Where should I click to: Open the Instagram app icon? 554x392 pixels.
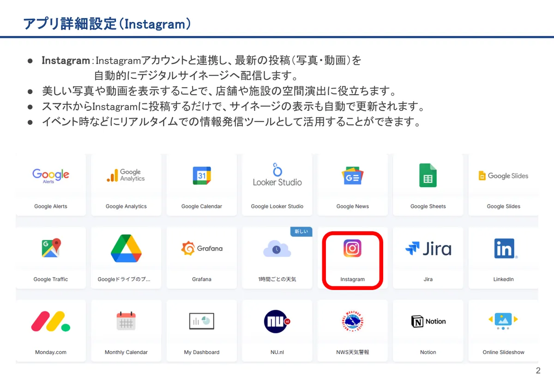353,248
